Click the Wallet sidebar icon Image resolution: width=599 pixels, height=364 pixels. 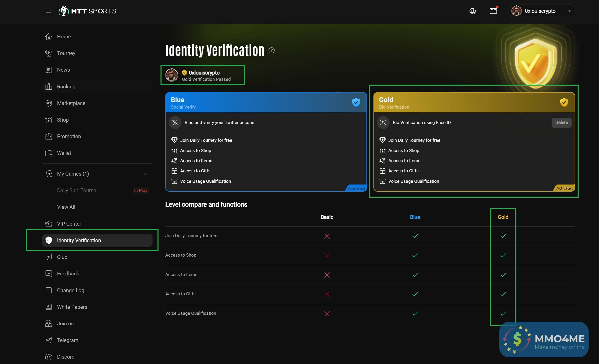pos(49,153)
